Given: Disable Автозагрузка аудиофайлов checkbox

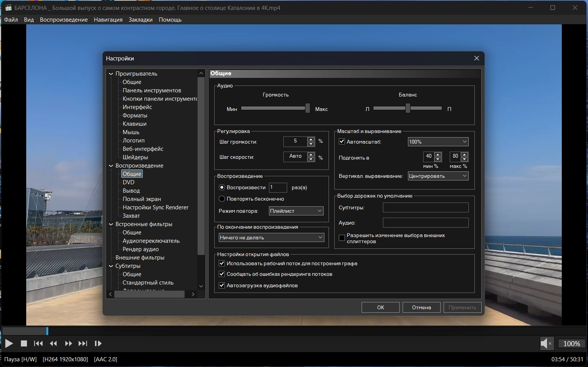Looking at the screenshot, I should (x=222, y=285).
